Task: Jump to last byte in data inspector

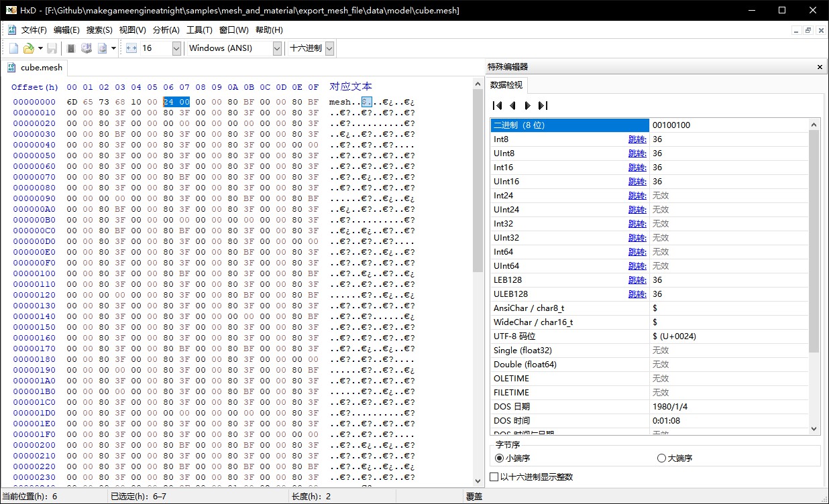Action: [x=543, y=105]
